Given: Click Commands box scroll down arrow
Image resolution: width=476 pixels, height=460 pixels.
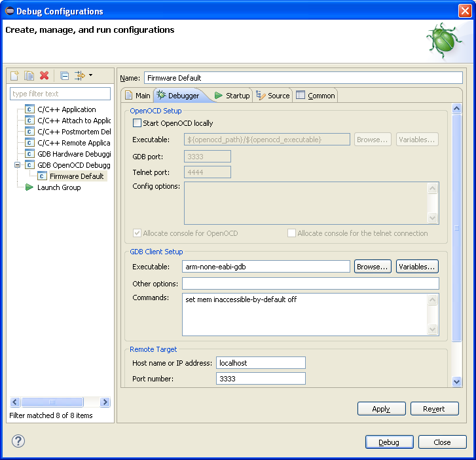Looking at the screenshot, I should tap(433, 329).
